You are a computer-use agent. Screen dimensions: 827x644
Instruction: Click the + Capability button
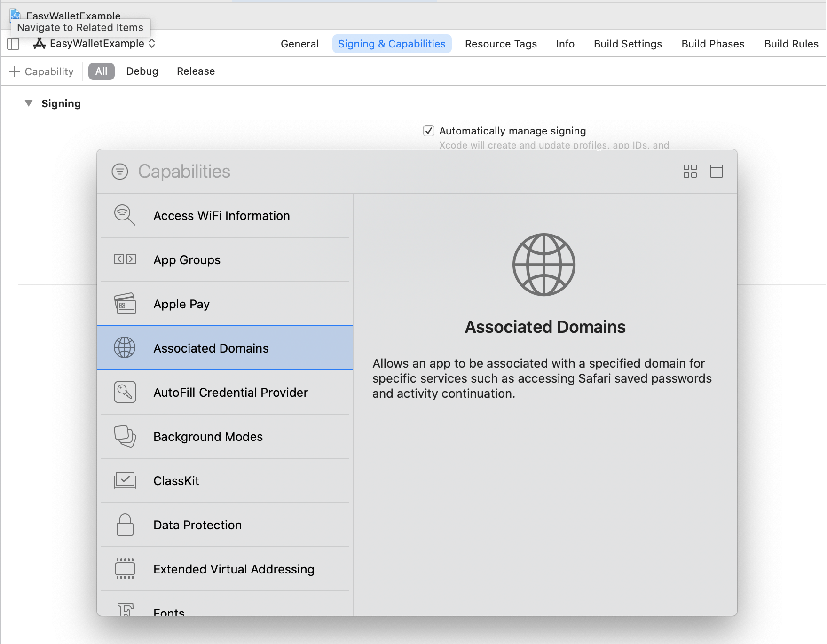[x=41, y=71]
